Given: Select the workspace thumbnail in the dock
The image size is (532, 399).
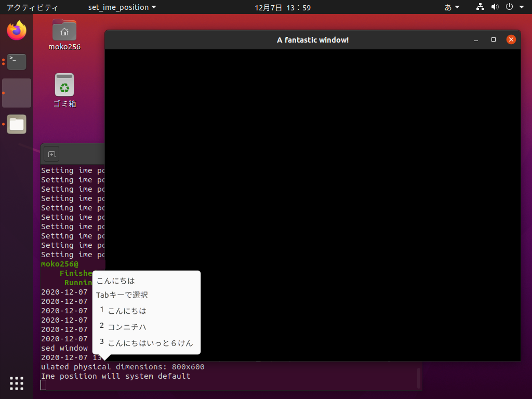Looking at the screenshot, I should click(16, 93).
